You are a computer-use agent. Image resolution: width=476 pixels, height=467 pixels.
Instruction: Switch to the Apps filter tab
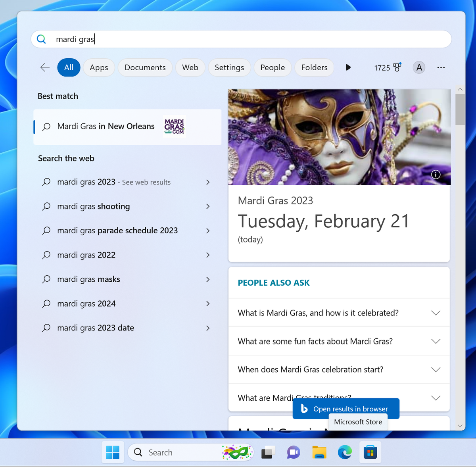click(99, 67)
